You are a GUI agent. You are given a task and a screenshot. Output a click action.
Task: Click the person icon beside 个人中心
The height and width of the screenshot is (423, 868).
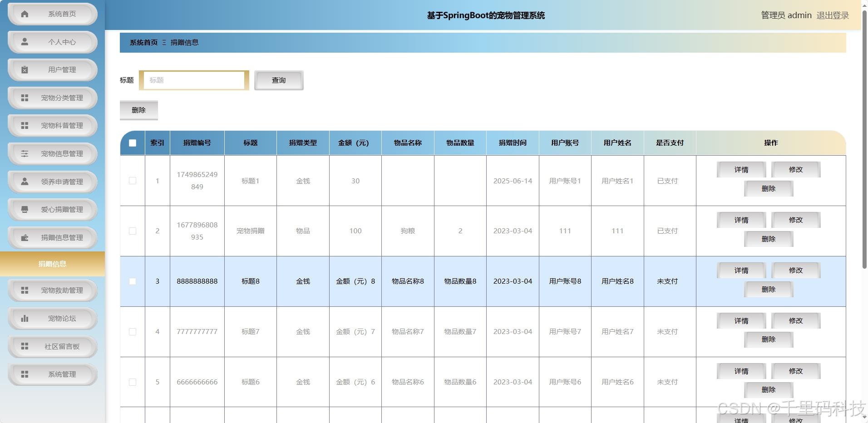[x=25, y=42]
